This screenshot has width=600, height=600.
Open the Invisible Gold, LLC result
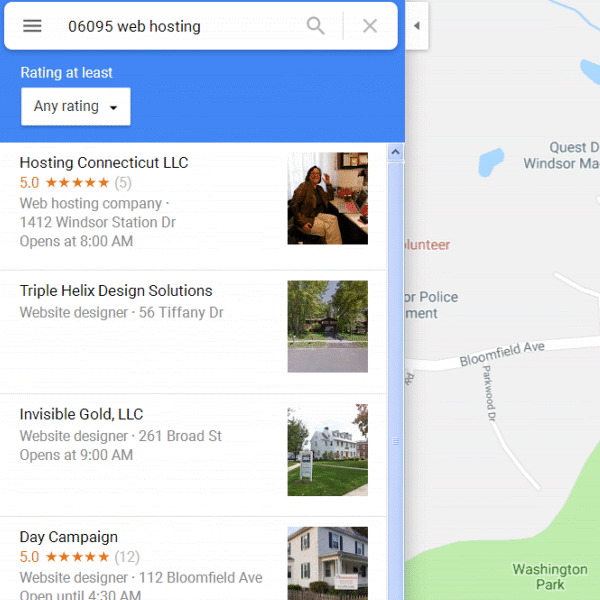(193, 455)
